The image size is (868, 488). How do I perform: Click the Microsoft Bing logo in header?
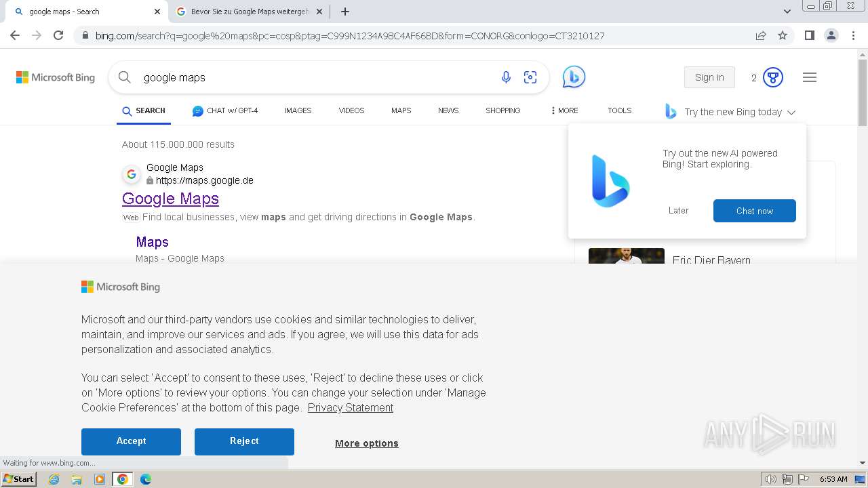pyautogui.click(x=56, y=77)
